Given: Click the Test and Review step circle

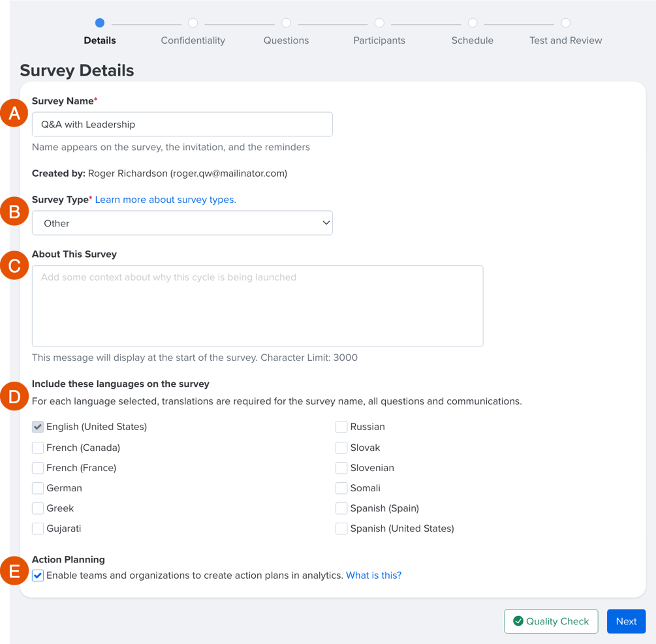Looking at the screenshot, I should (x=565, y=22).
